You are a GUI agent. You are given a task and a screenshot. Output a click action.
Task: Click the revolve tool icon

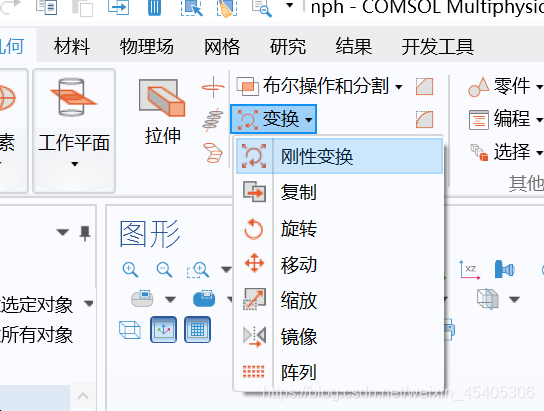(x=213, y=87)
